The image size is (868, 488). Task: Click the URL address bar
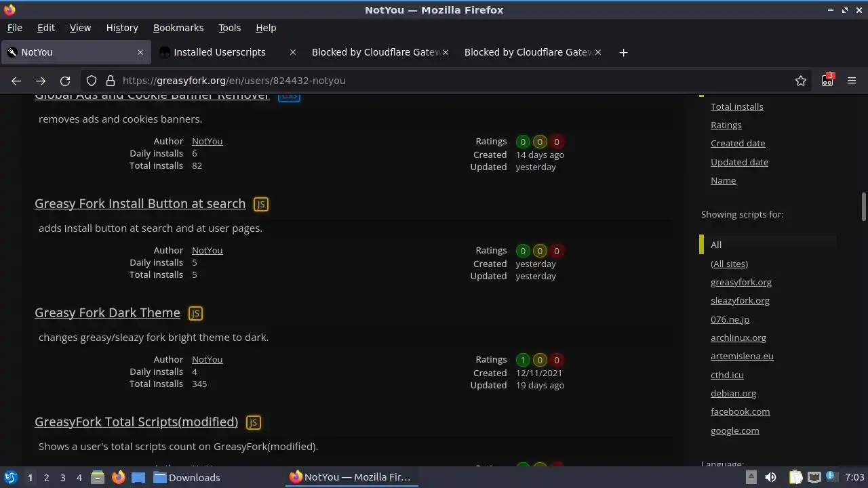(448, 81)
